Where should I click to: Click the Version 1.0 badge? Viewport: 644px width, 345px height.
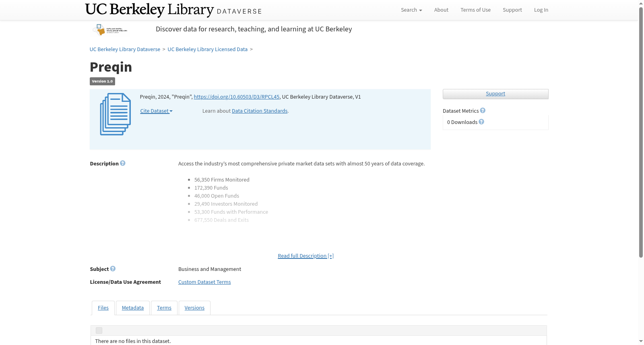click(102, 81)
